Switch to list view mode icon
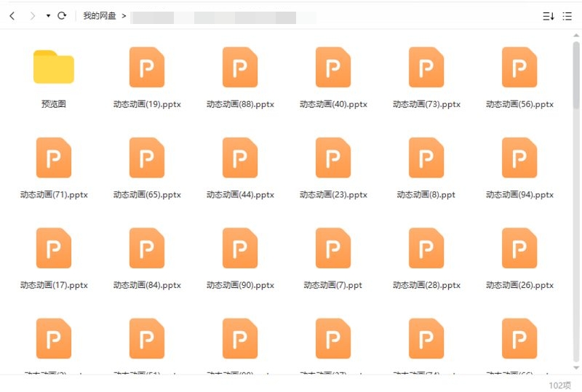This screenshot has height=392, width=582. 567,16
